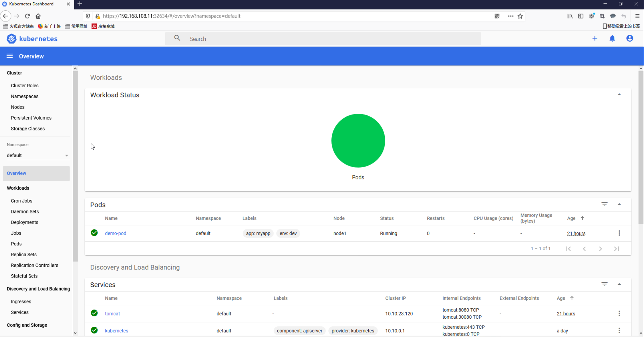Click demo-pod's '21 hours' age
The height and width of the screenshot is (337, 644).
click(576, 233)
